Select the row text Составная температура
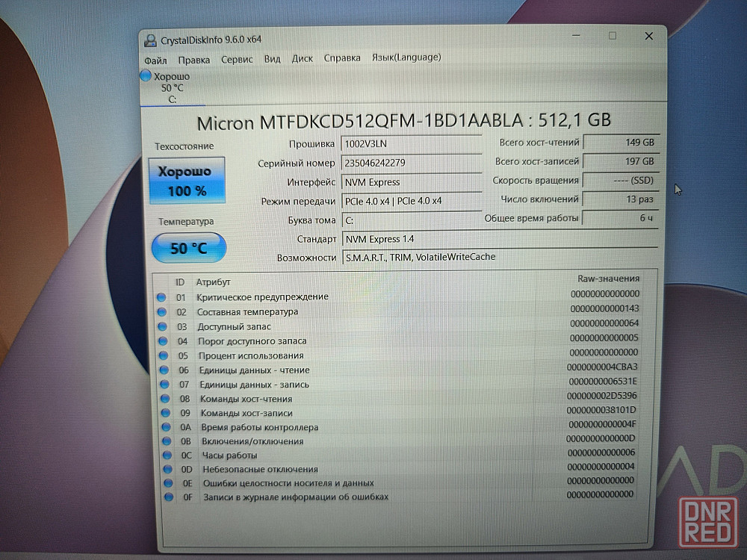This screenshot has height=560, width=747. (248, 311)
